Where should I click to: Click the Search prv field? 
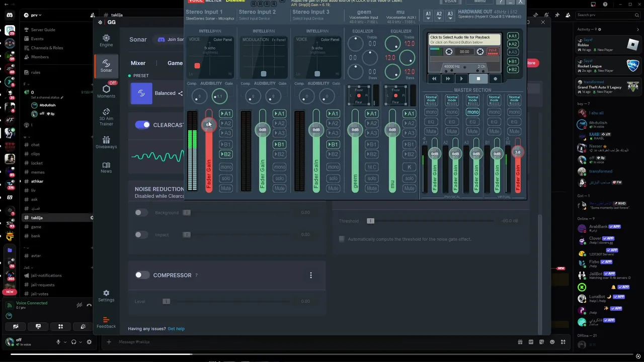point(607,15)
